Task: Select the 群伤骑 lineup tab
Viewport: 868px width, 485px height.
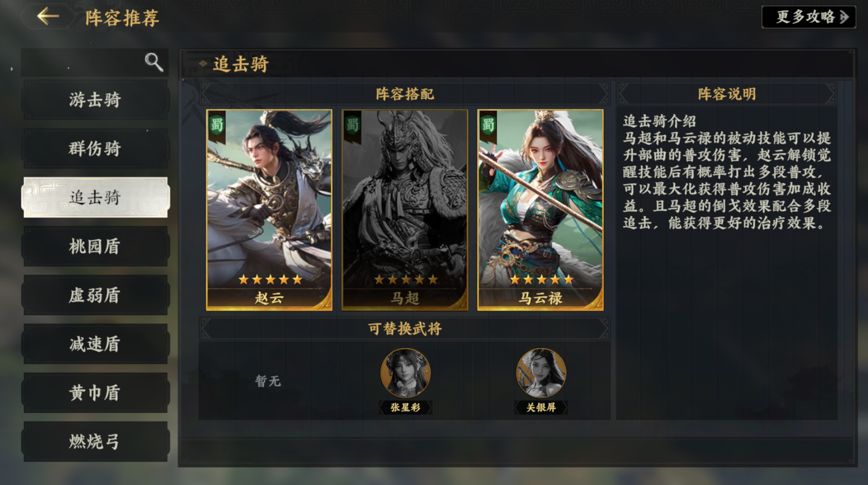Action: pos(95,148)
